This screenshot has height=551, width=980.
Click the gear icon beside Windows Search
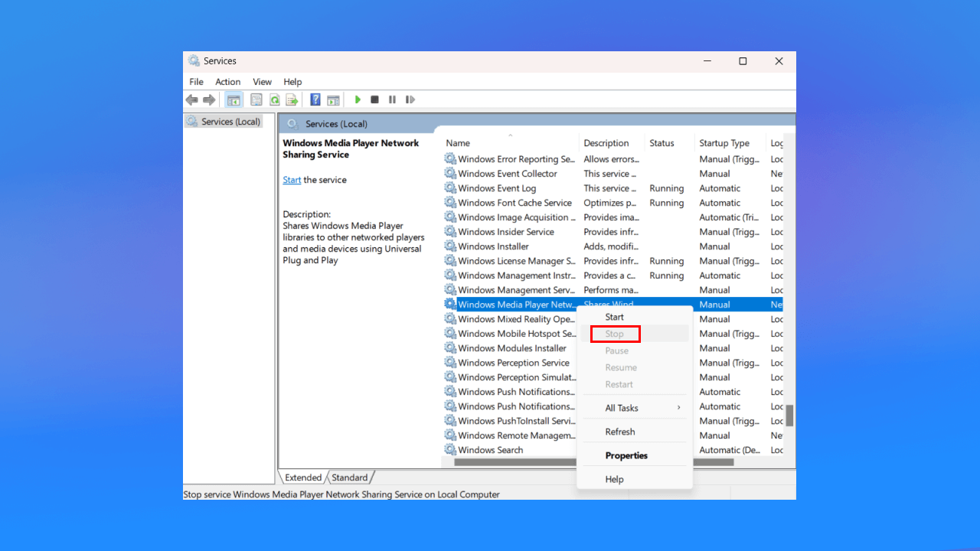click(450, 450)
